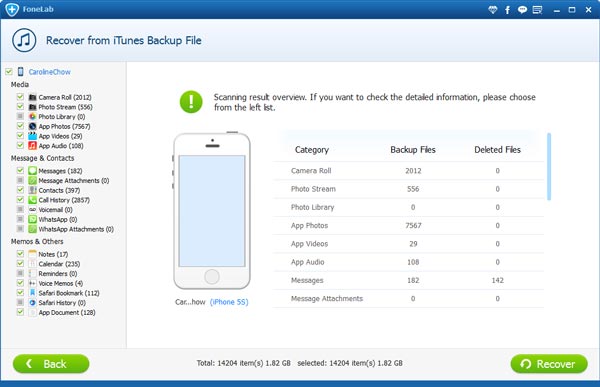Open Camera Roll (2012) in sidebar
600x387 pixels.
65,97
